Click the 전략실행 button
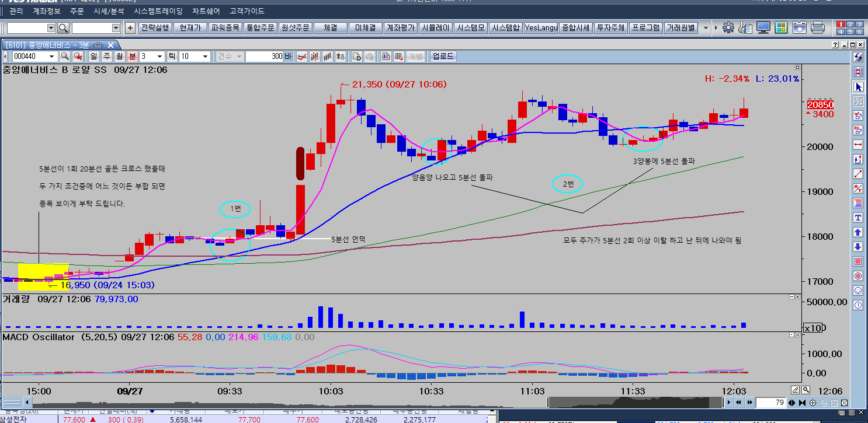The image size is (868, 423). coord(155,27)
